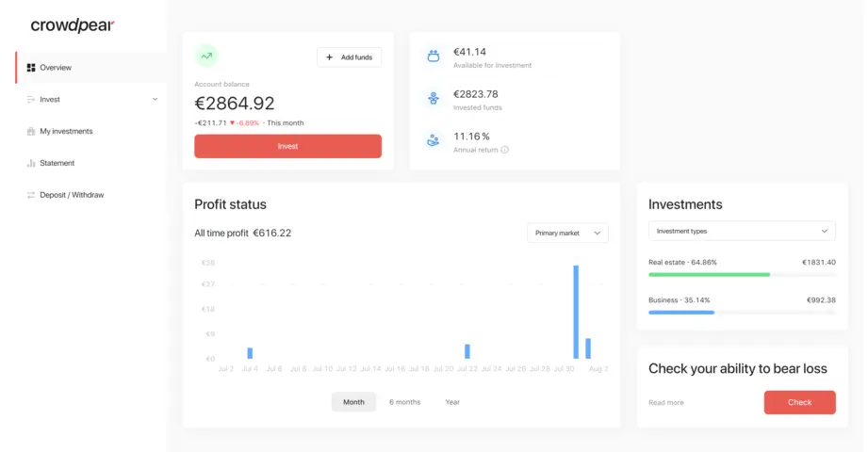Click the Add funds button
This screenshot has height=452, width=868.
click(349, 57)
